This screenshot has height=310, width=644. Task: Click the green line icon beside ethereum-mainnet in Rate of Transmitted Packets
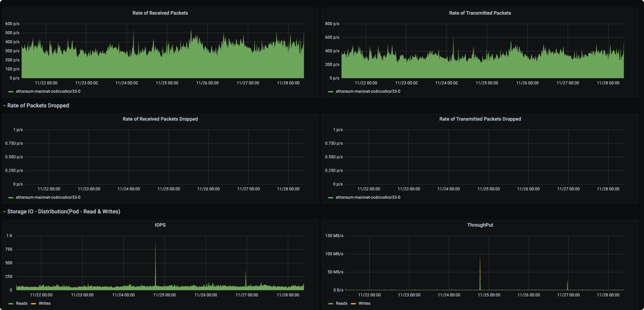tap(331, 92)
